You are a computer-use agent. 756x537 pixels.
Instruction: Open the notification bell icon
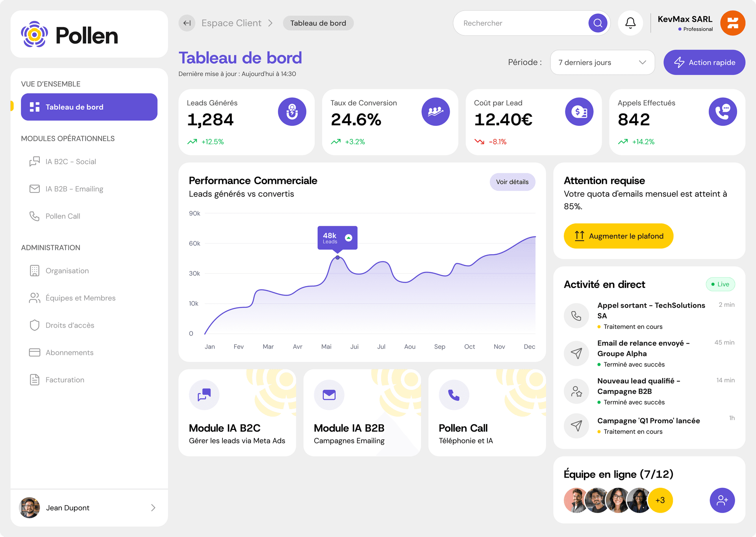tap(630, 23)
